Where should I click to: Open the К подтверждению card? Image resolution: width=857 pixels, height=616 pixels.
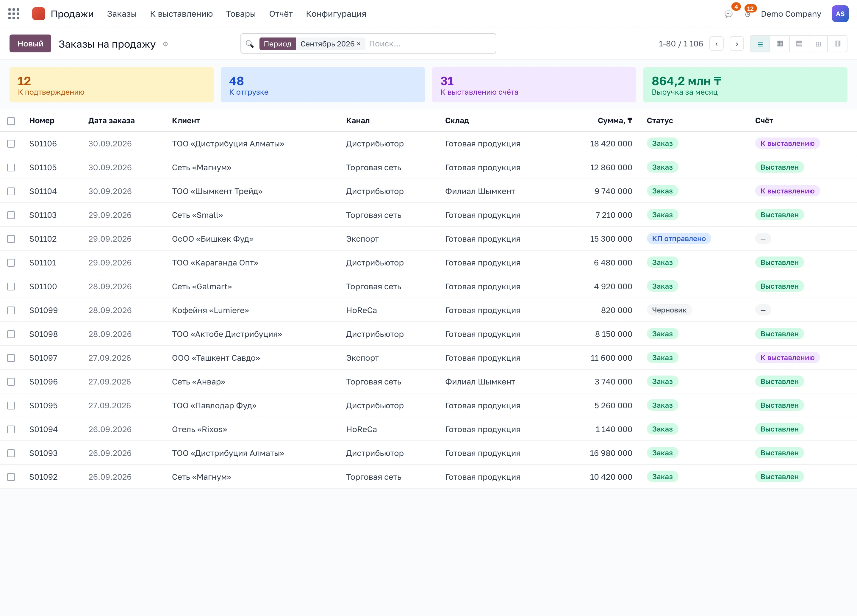[x=112, y=85]
